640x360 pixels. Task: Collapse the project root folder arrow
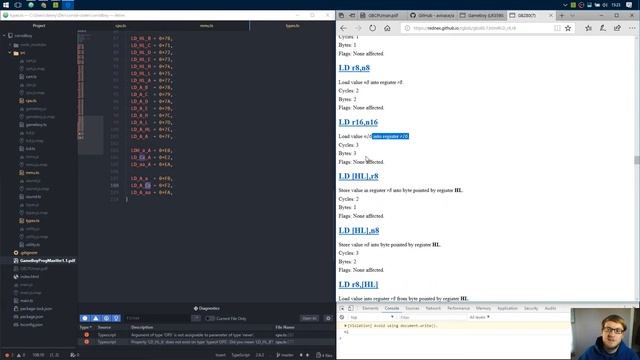click(x=4, y=36)
